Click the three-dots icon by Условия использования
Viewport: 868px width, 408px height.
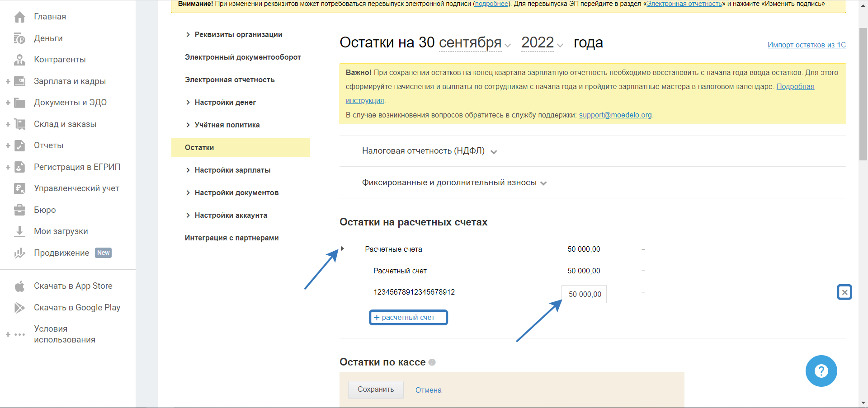[19, 335]
